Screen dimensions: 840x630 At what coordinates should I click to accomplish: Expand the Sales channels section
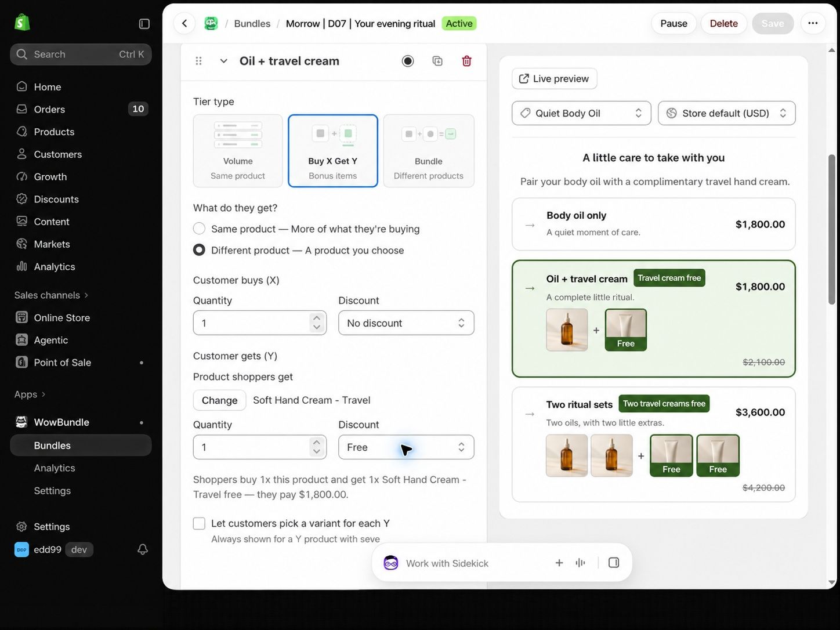click(52, 295)
